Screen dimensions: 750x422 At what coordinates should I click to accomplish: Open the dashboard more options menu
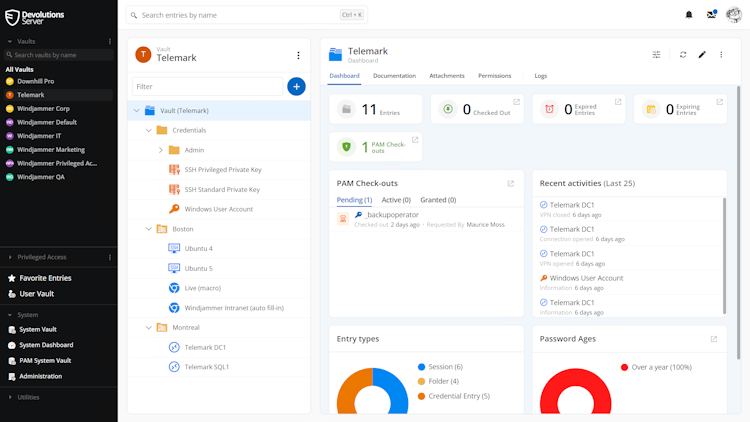pos(721,55)
